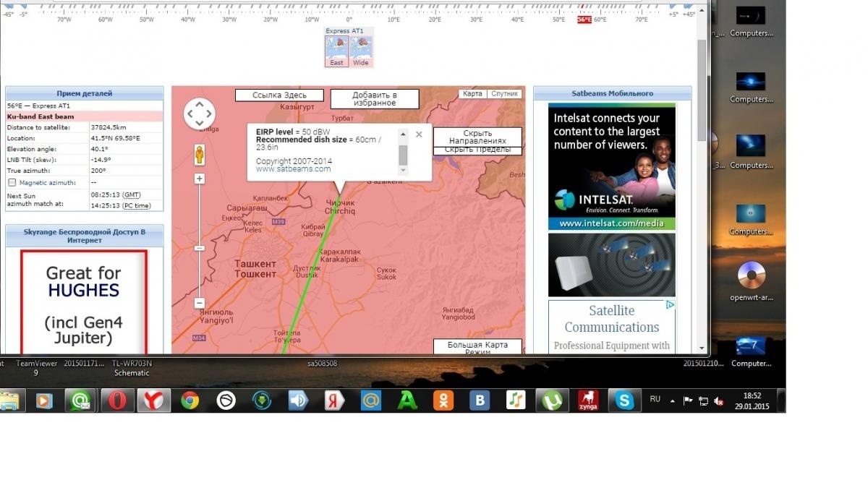Click 'Большая Карта Режим' button
The width and height of the screenshot is (868, 488).
pos(477,347)
